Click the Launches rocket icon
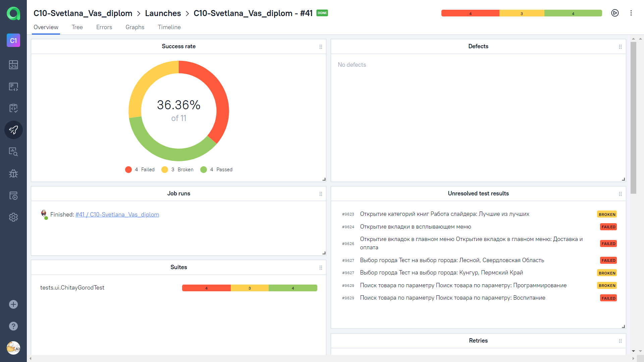Viewport: 644px width, 362px height. point(13,130)
